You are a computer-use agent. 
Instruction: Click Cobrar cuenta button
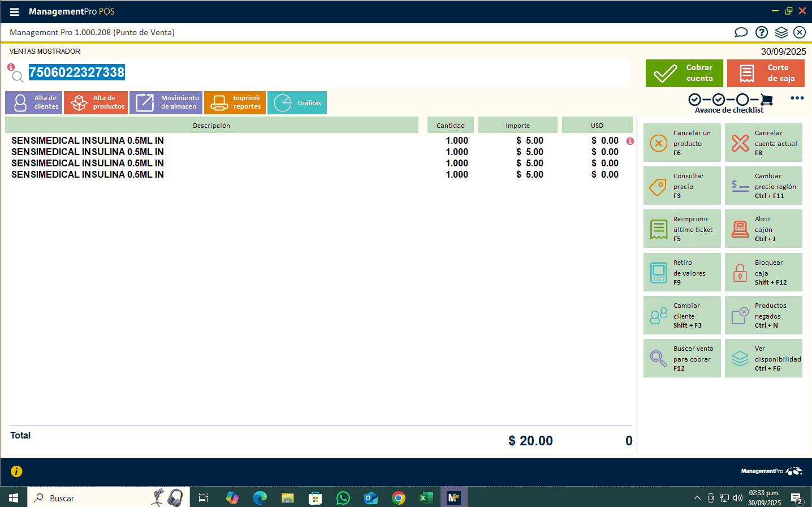click(684, 73)
